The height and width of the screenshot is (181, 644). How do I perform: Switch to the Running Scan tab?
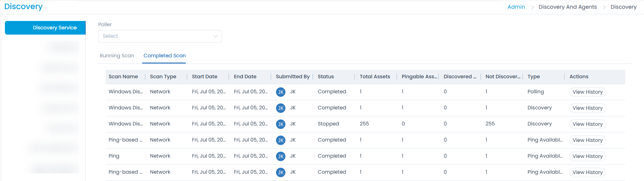click(x=117, y=56)
